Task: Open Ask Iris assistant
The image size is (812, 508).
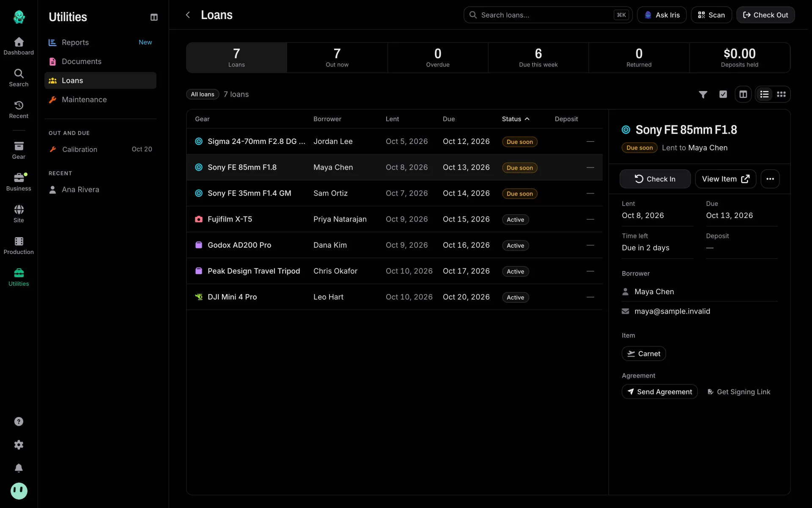Action: [x=661, y=15]
